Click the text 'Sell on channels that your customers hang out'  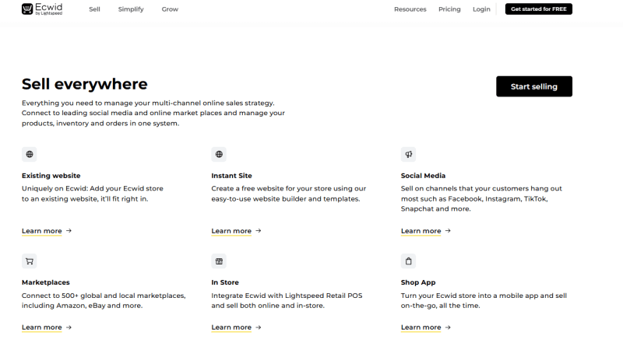tap(481, 188)
